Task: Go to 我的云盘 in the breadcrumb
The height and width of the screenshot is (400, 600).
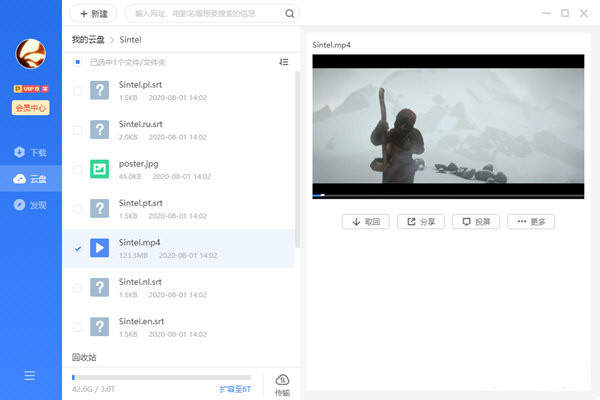Action: pyautogui.click(x=88, y=39)
